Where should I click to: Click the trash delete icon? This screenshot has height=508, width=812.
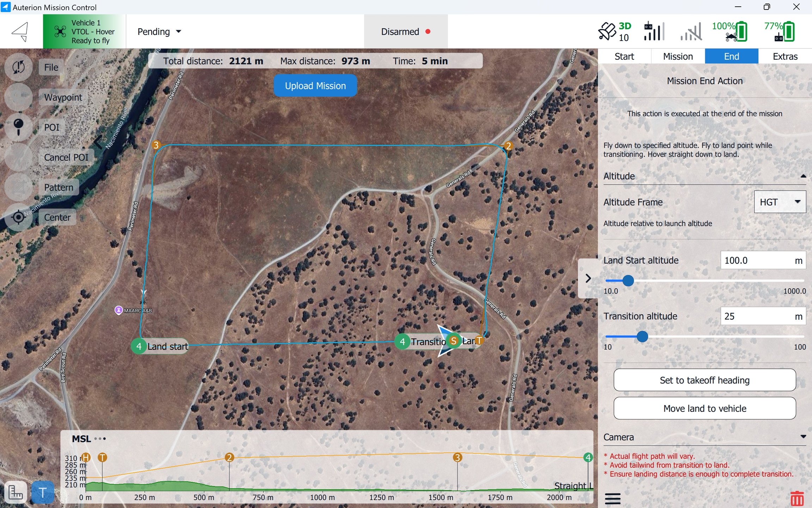tap(797, 498)
